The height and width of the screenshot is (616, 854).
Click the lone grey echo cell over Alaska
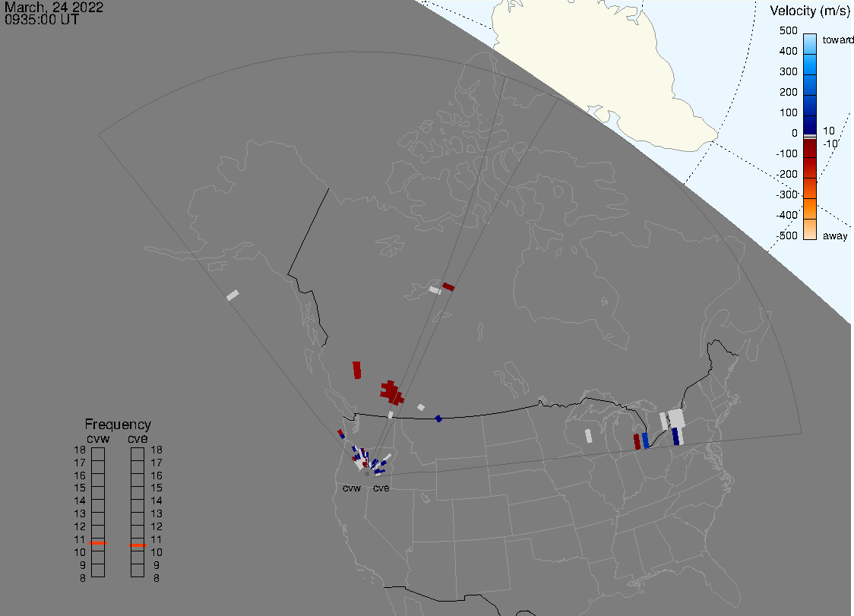(x=232, y=295)
